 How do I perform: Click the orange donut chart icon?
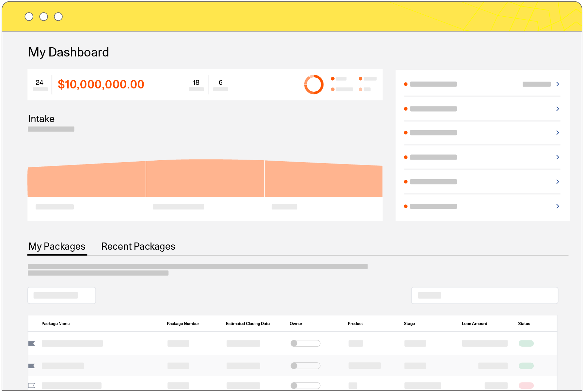[314, 85]
